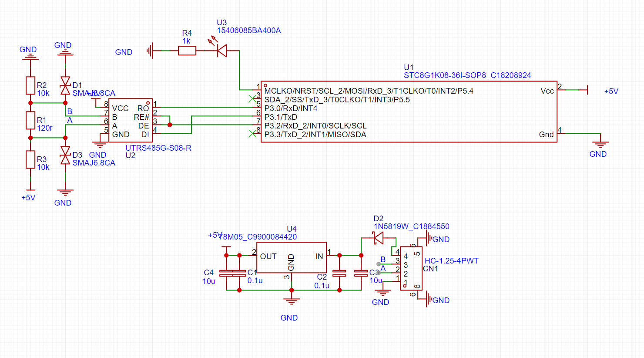Click the STC8G1K08-36I-SOP8_C18208924 part label
This screenshot has height=358, width=644.
(x=467, y=75)
